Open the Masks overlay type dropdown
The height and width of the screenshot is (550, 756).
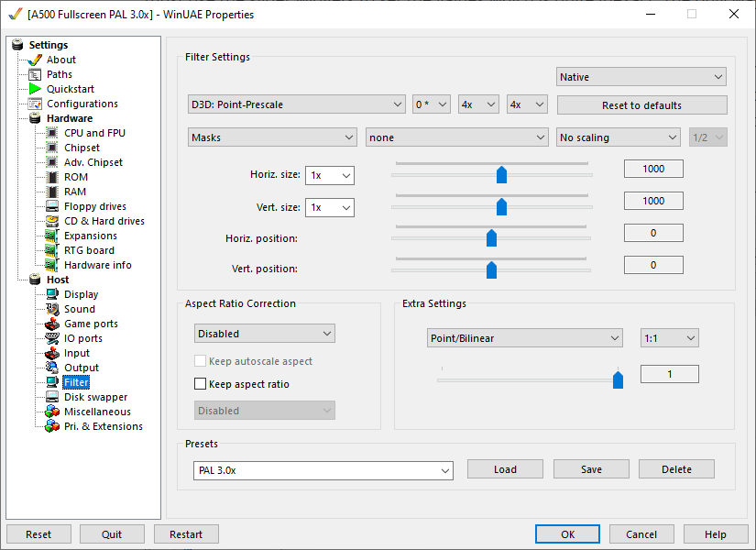tap(272, 137)
